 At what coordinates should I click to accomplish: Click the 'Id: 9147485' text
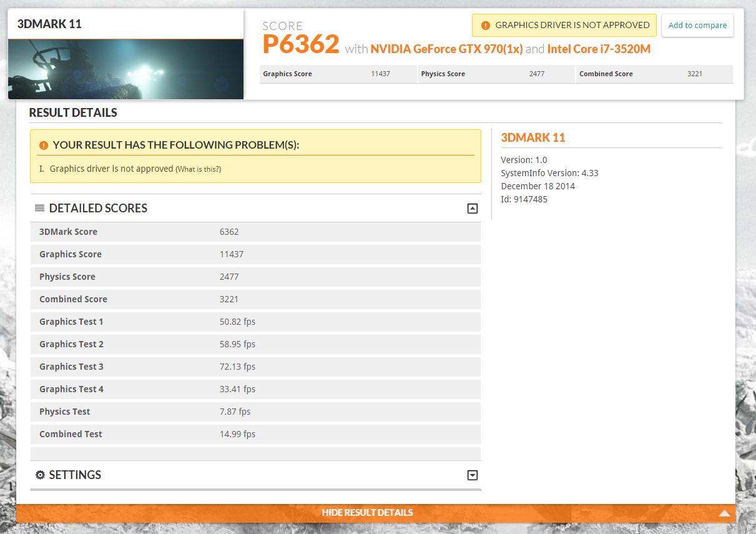coord(524,199)
